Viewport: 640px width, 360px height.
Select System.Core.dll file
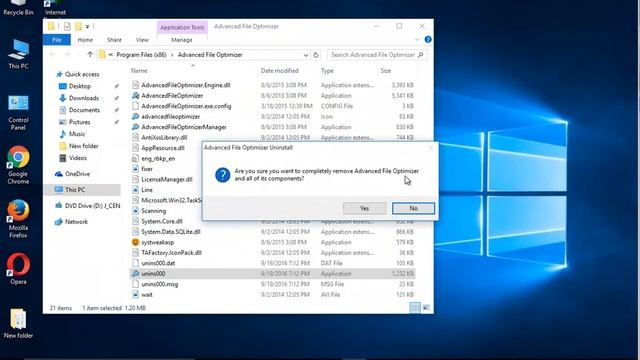pyautogui.click(x=162, y=221)
